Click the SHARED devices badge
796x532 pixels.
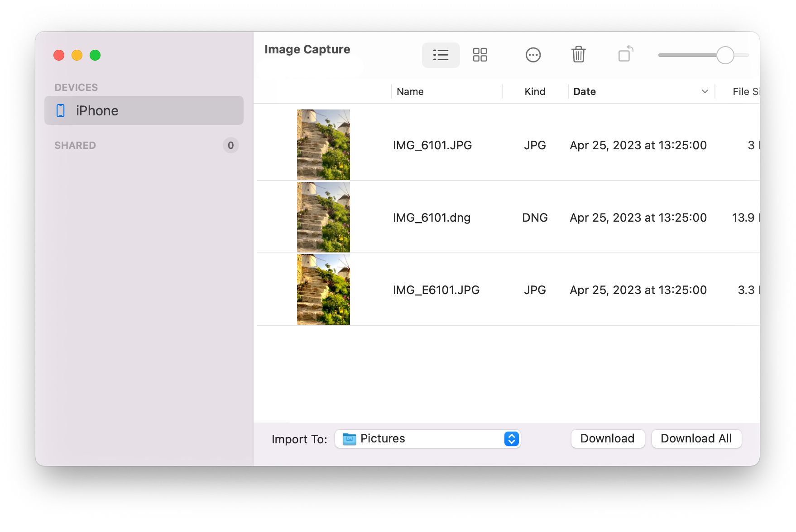coord(230,145)
